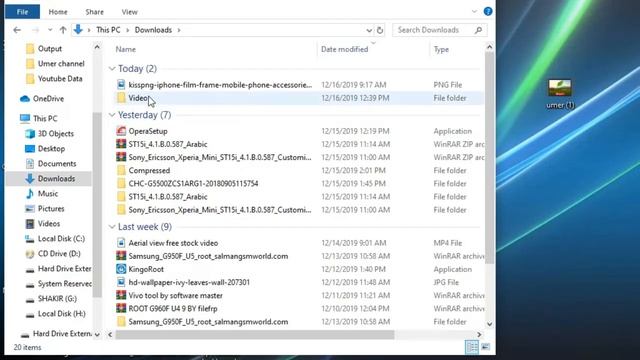Select the Video folder icon
The image size is (640, 360).
[121, 98]
